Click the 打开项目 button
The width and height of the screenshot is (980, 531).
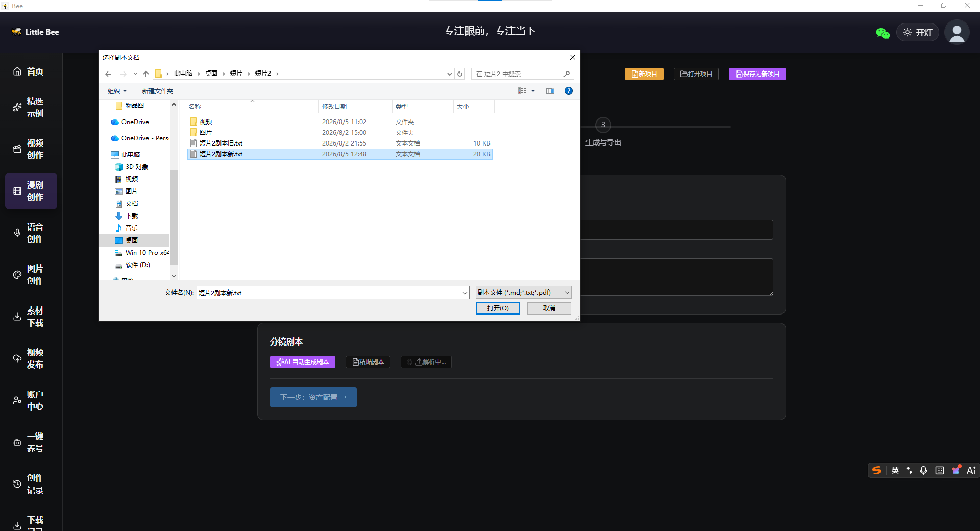click(696, 74)
